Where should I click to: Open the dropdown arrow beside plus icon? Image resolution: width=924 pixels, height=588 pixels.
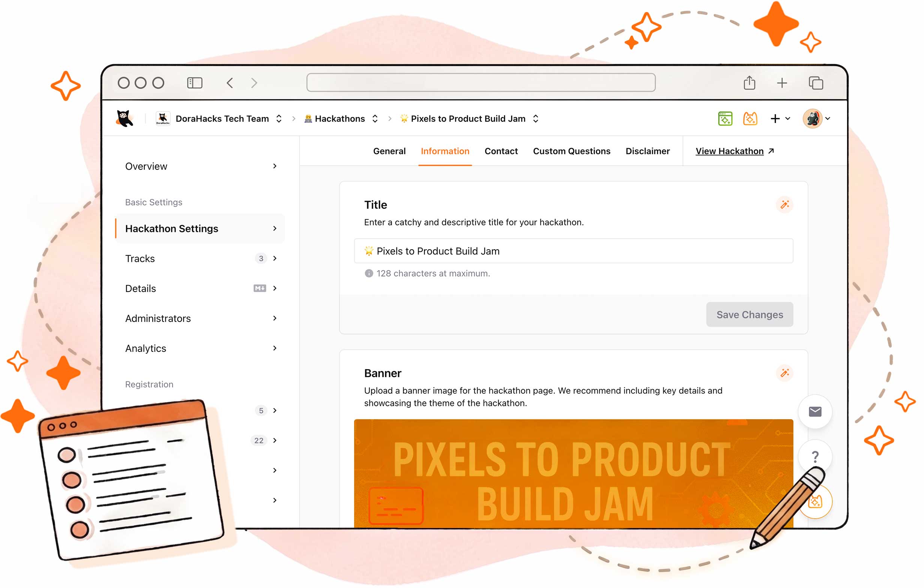click(788, 119)
